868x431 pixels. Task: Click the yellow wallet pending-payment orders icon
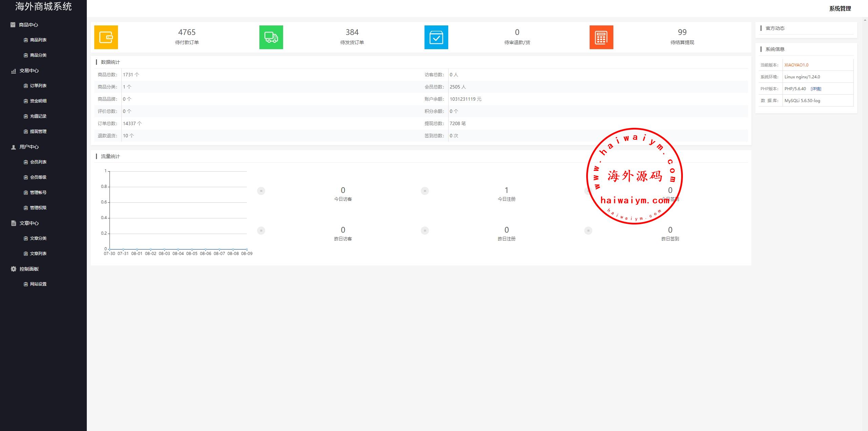106,37
